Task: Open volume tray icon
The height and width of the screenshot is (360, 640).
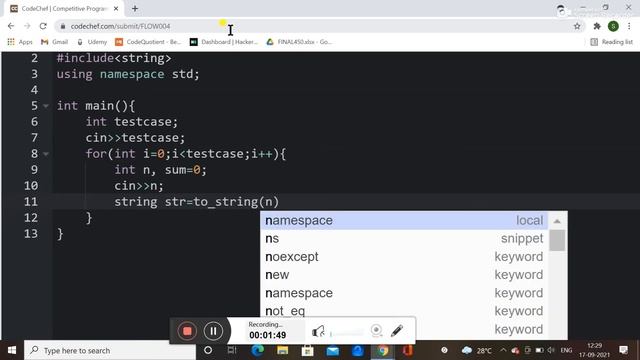Action: (551, 350)
